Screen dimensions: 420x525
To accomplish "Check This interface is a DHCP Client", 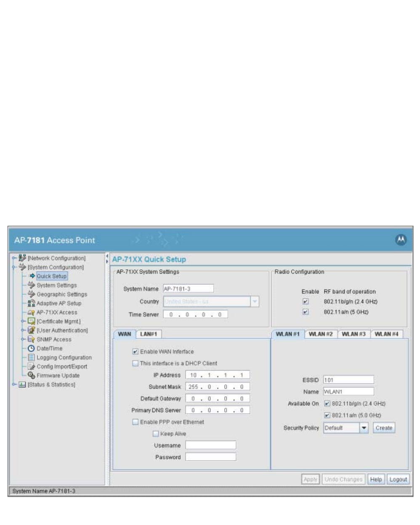I will coord(135,363).
